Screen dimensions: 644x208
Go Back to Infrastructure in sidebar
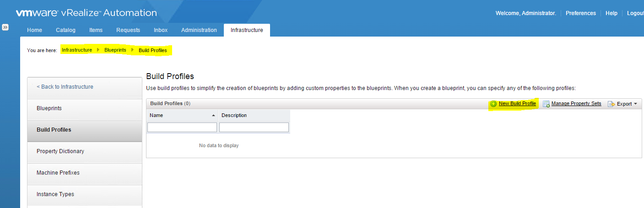tap(85, 87)
